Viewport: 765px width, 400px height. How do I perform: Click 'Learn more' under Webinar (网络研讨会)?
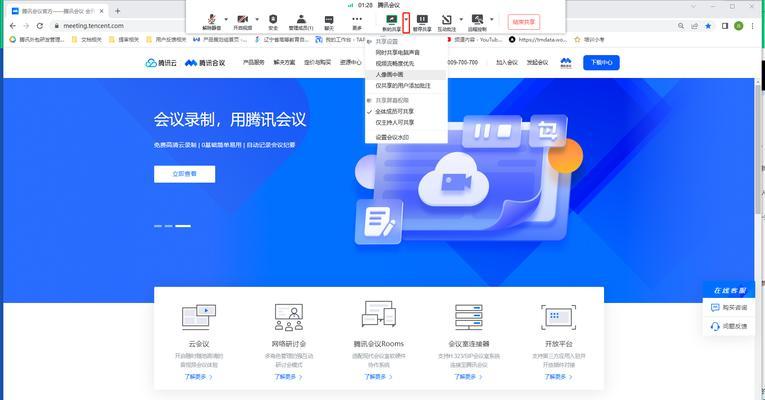288,377
